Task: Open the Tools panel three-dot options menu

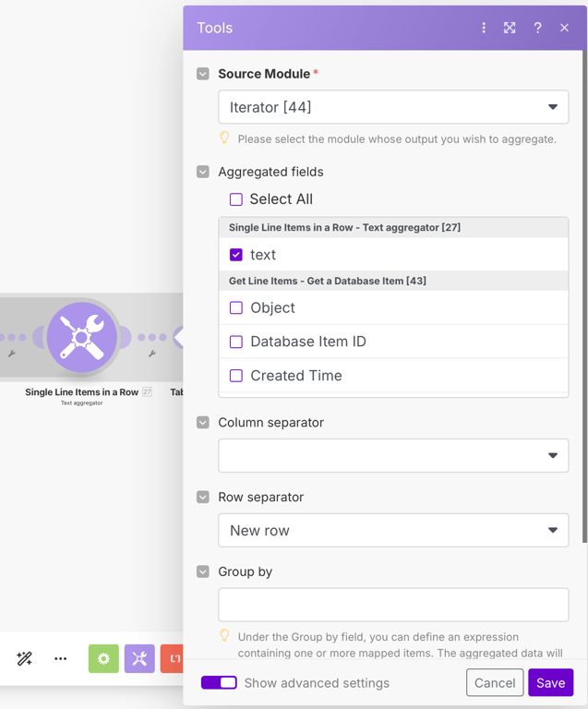Action: tap(484, 28)
